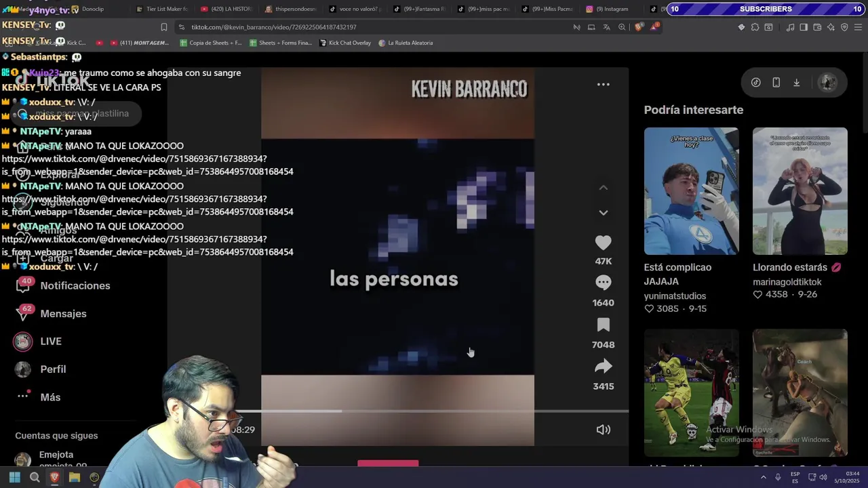Open the browser hamburger menu
The image size is (868, 488).
(859, 27)
